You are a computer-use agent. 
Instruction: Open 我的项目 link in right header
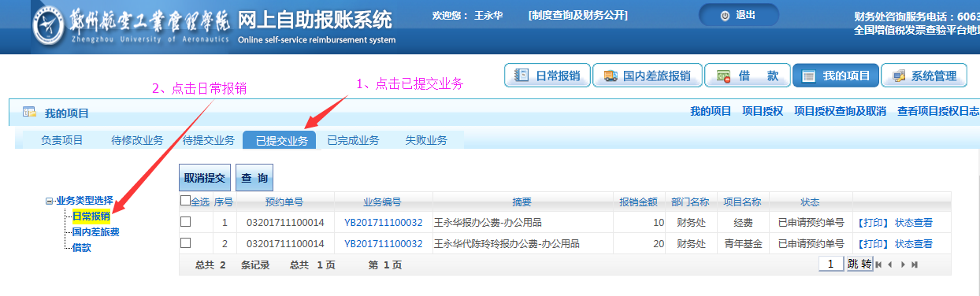tap(711, 112)
